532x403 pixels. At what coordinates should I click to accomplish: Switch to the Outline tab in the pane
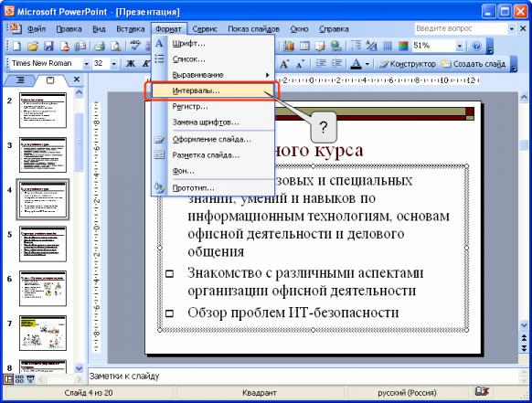pyautogui.click(x=20, y=80)
